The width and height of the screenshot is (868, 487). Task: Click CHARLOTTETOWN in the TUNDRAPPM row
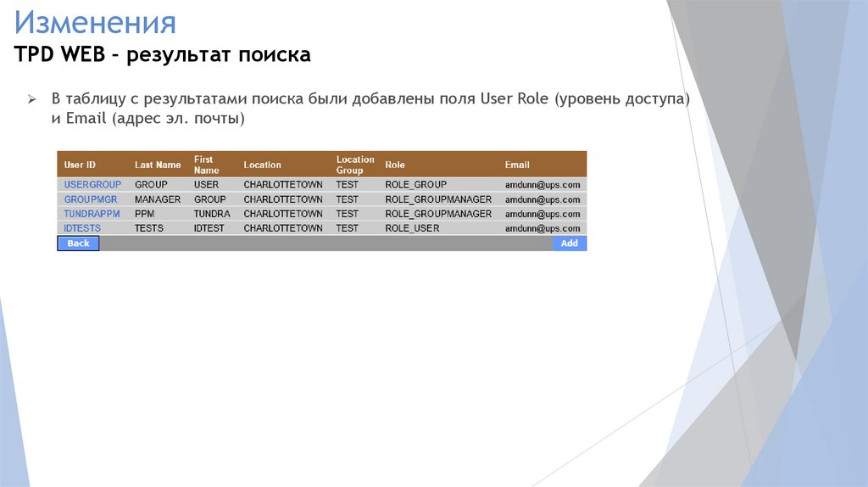pos(283,214)
